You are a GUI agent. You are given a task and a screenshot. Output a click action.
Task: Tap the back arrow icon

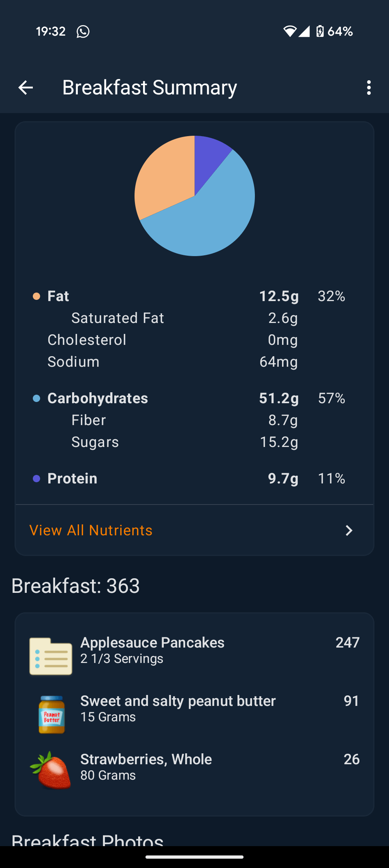(26, 88)
